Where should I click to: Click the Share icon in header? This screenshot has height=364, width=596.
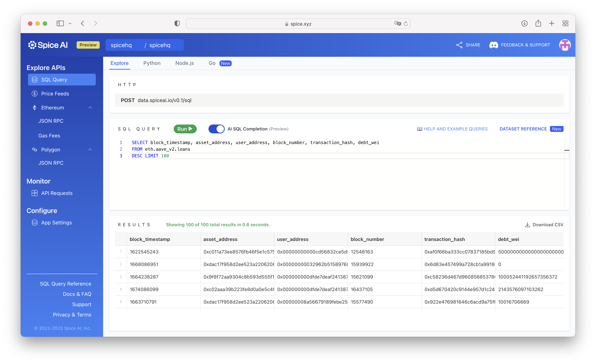[459, 45]
